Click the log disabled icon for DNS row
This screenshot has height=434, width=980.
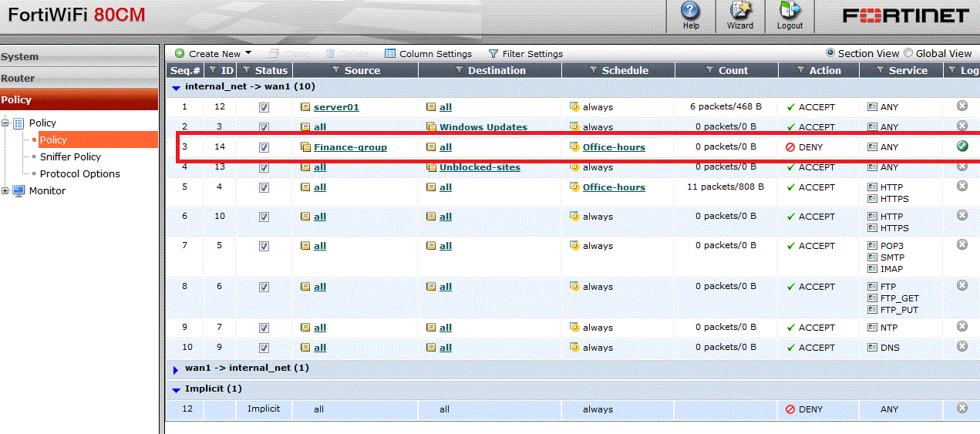pos(962,346)
